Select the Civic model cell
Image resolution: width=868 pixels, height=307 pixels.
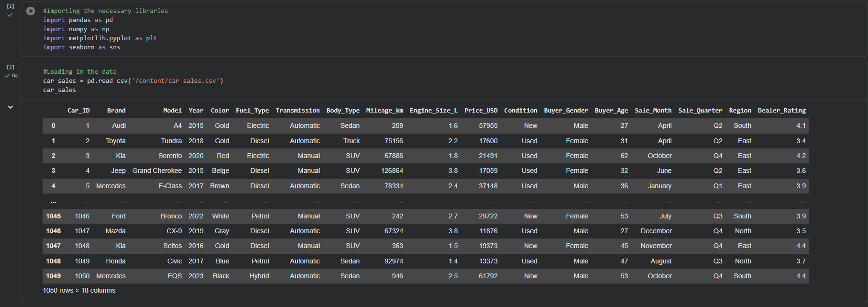coord(175,261)
